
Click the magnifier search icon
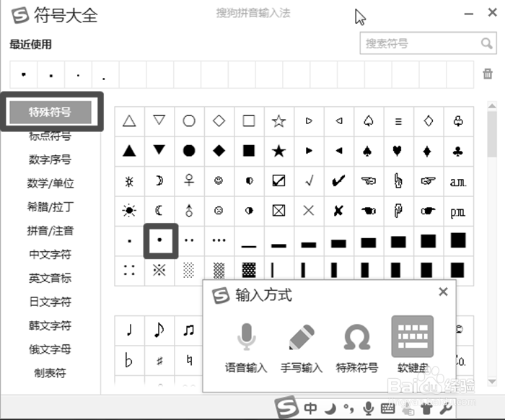[487, 43]
